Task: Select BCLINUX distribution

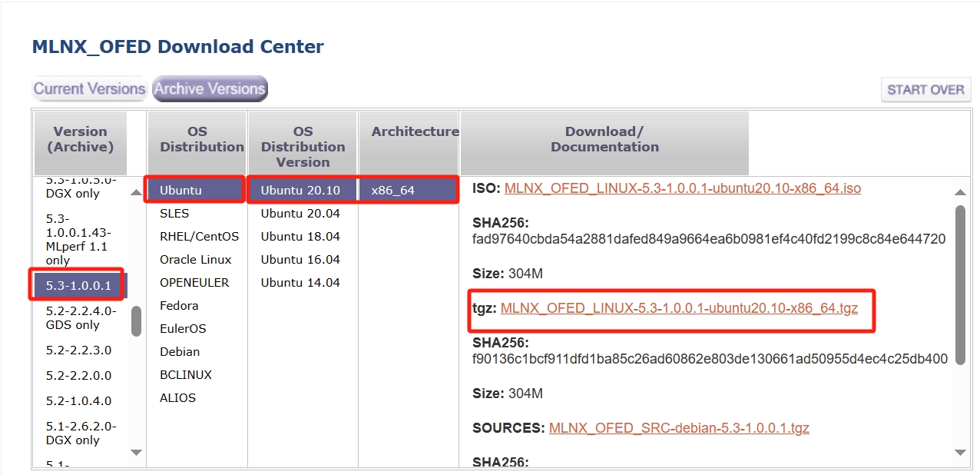Action: click(186, 374)
